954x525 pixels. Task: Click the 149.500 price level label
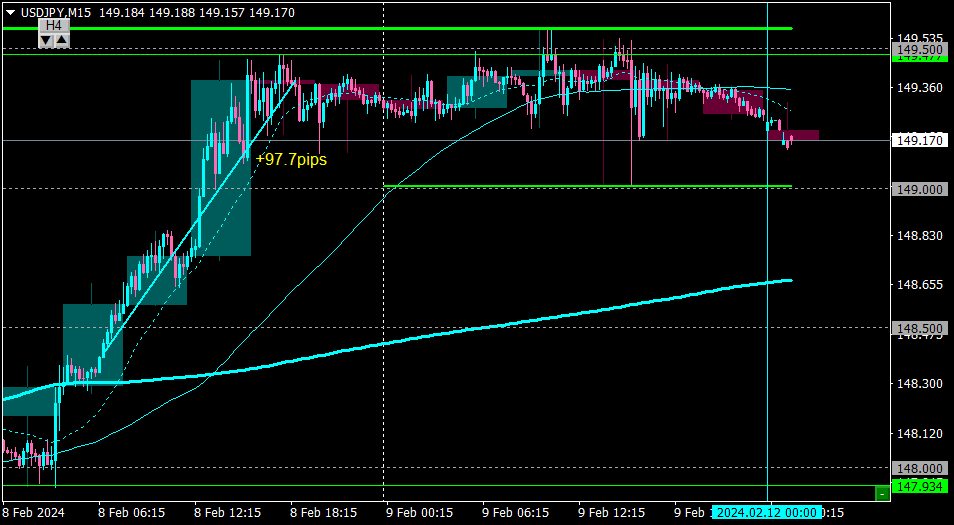[920, 49]
